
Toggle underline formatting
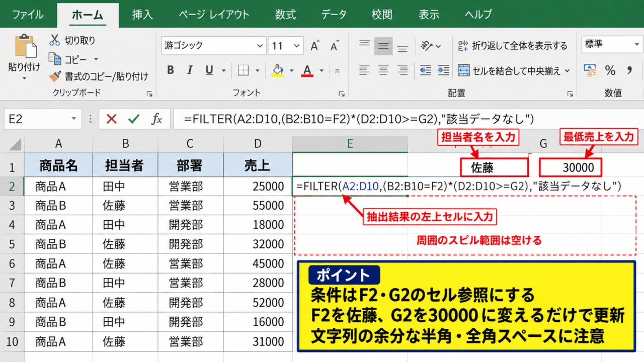209,70
